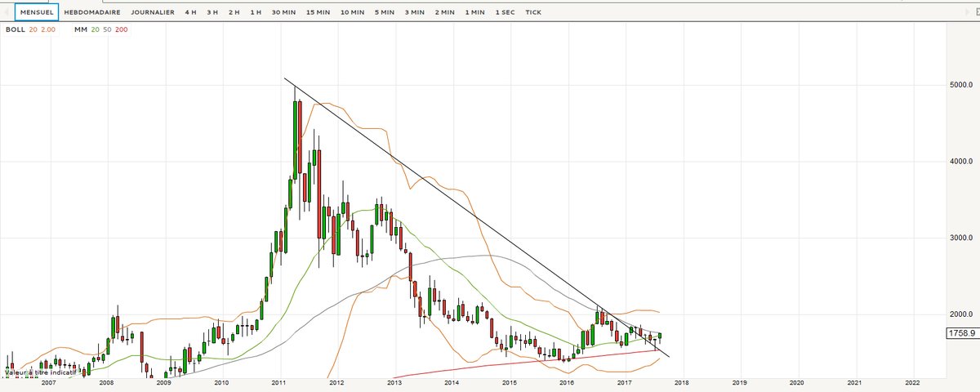Select the 10 MIN timeframe
This screenshot has height=392, width=980.
(353, 13)
